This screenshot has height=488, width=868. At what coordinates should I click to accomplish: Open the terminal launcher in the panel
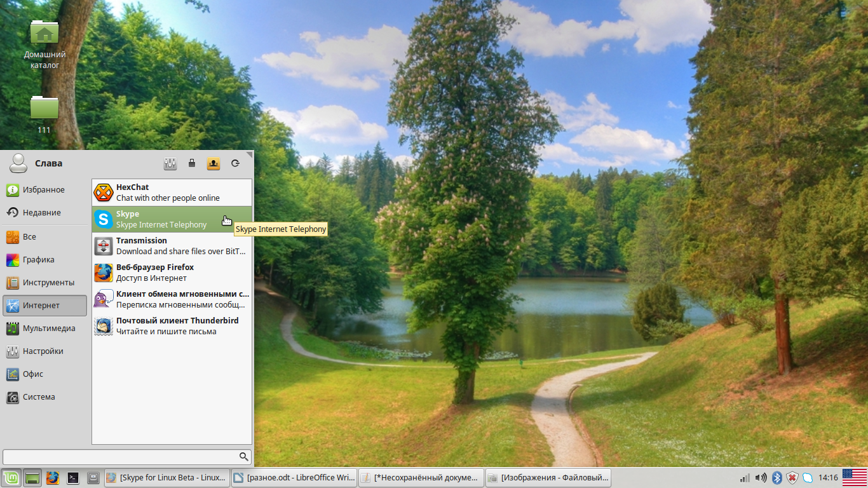tap(73, 478)
